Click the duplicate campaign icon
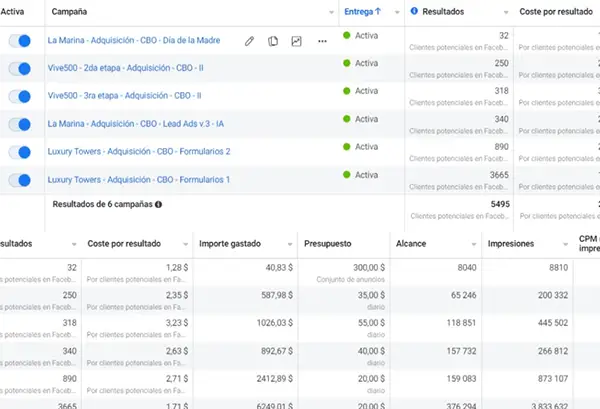The image size is (600, 409). [x=273, y=41]
